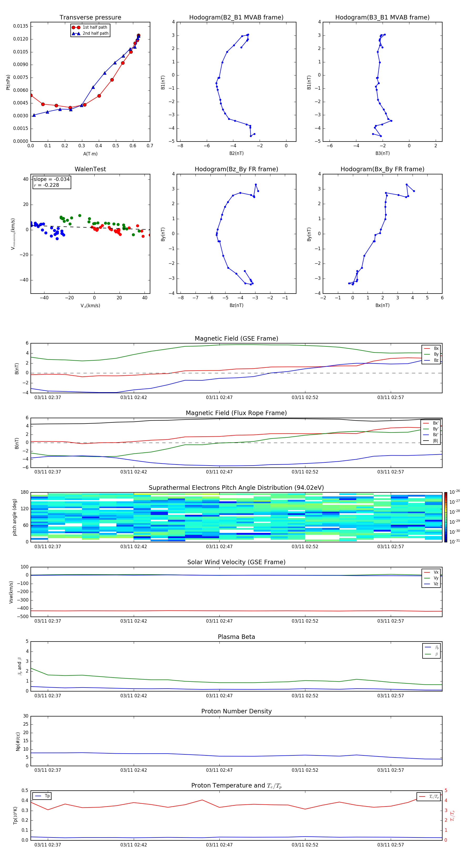Viewport: 473px width, 868px height.
Task: Click the 'Proton Temperature and Te/Tp' title
Action: coord(236,785)
